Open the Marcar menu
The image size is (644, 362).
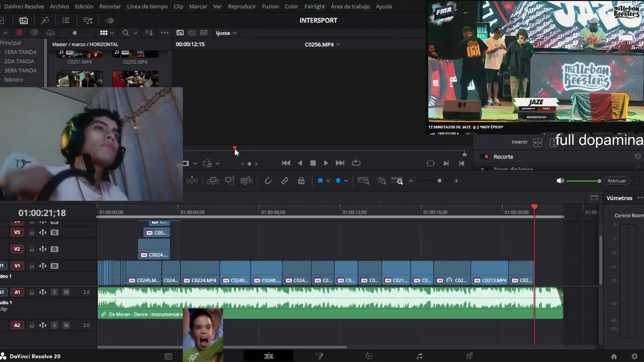(198, 7)
